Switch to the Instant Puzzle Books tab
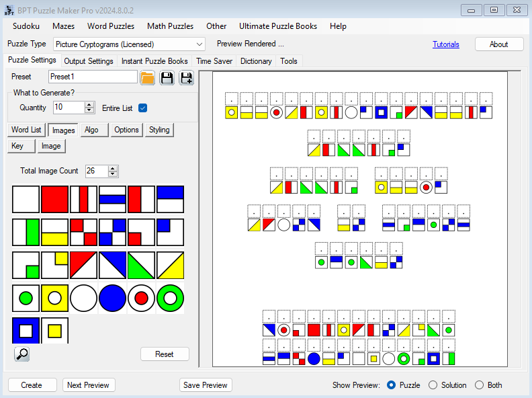Screen dimensions: 532x398 point(154,61)
